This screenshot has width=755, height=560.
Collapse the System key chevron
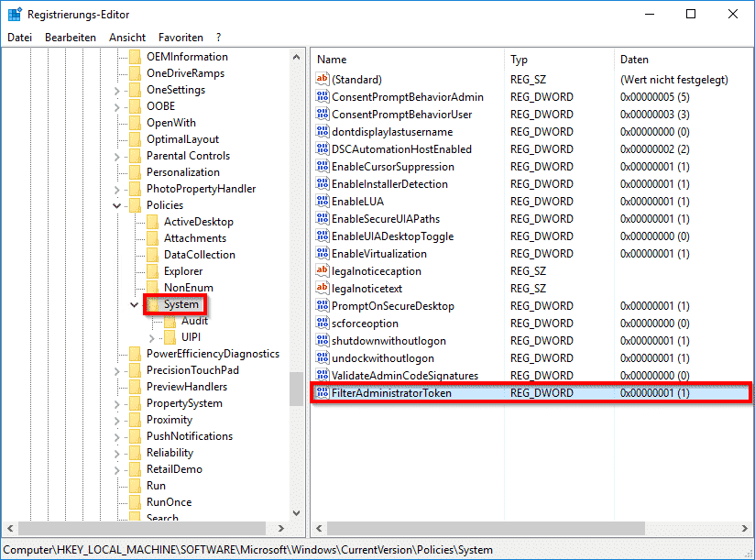pos(135,304)
